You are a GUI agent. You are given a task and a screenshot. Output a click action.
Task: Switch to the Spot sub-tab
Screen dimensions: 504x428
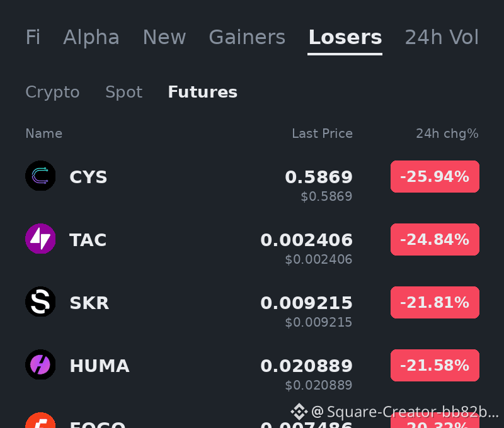pos(123,92)
